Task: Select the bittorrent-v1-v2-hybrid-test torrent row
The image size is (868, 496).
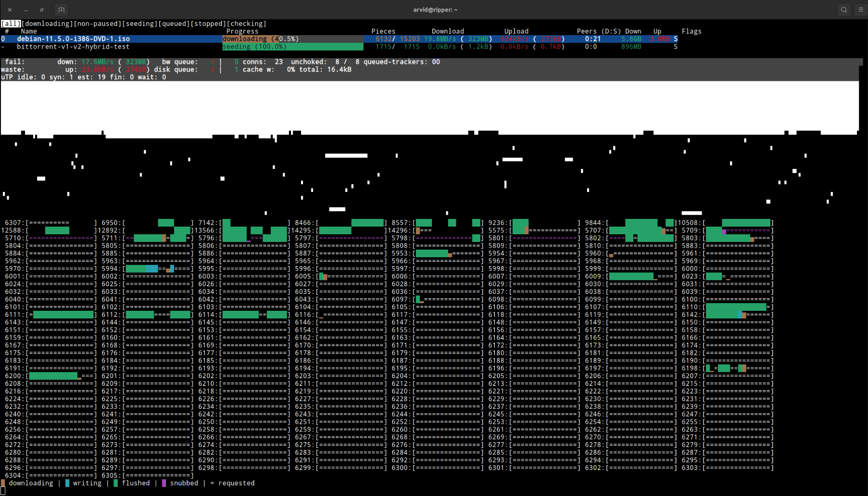Action: (73, 46)
